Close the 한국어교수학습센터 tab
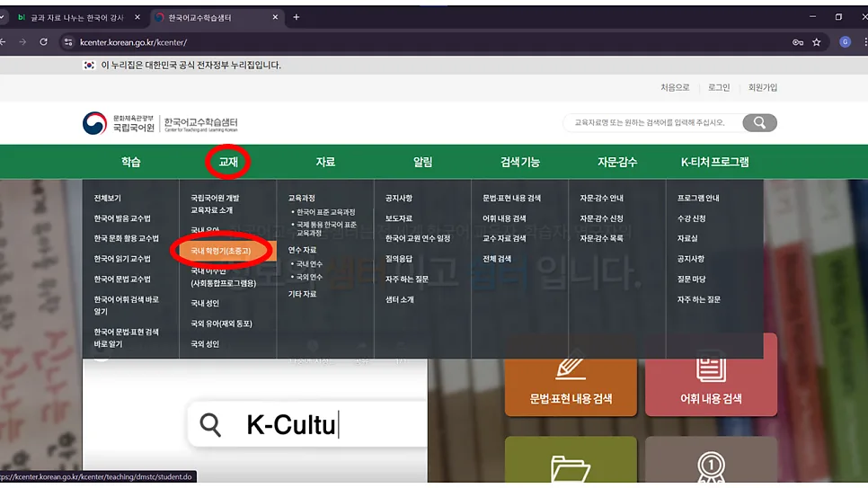This screenshot has width=868, height=488. [275, 17]
